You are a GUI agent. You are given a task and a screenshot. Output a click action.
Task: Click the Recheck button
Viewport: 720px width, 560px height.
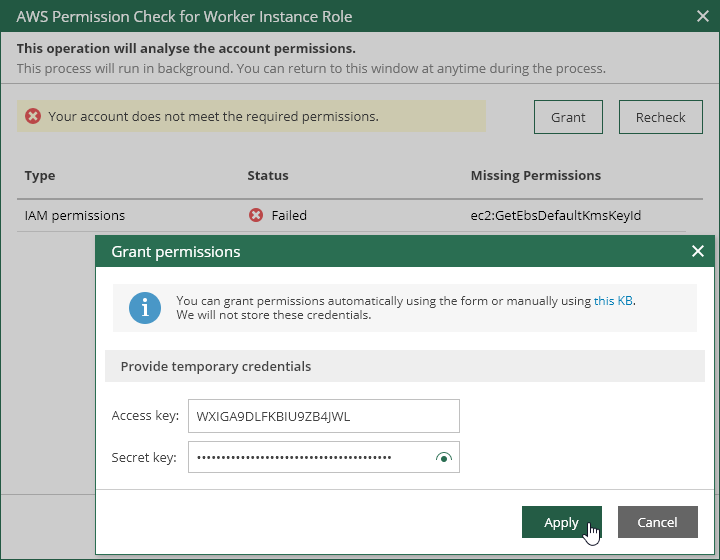[660, 117]
